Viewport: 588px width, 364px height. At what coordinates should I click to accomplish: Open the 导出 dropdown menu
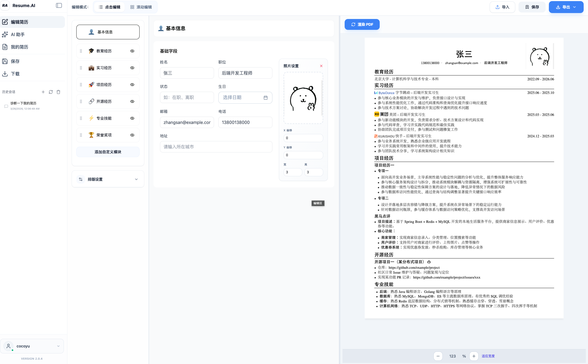[566, 7]
